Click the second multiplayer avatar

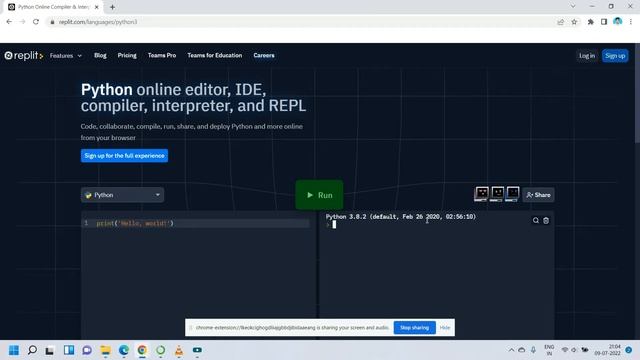click(497, 193)
